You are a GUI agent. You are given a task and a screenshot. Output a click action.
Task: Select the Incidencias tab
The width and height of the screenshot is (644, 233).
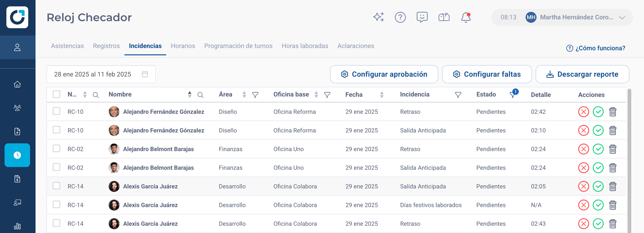pos(145,46)
